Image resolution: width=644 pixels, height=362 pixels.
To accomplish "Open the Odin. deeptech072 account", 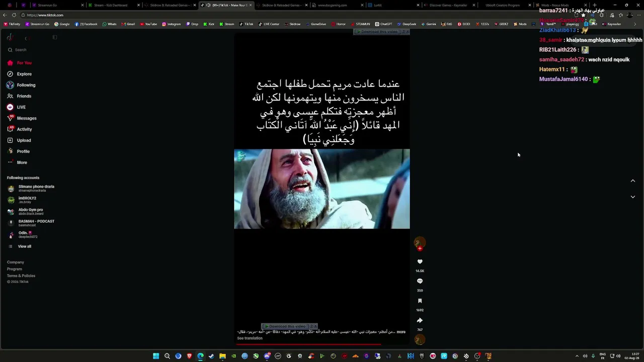I will pos(23,234).
